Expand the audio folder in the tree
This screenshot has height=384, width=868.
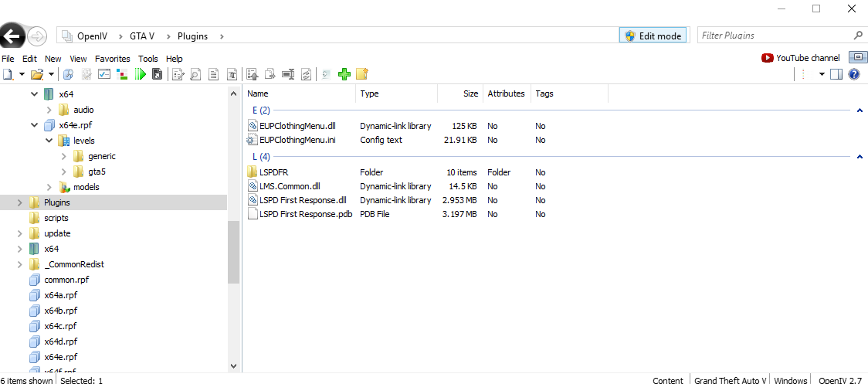coord(49,110)
